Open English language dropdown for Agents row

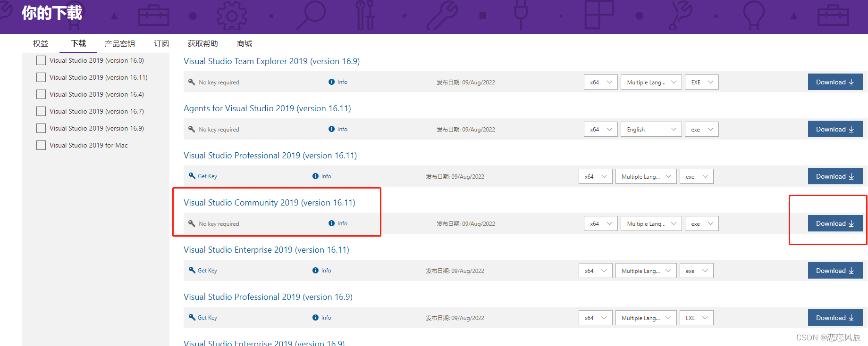point(651,129)
